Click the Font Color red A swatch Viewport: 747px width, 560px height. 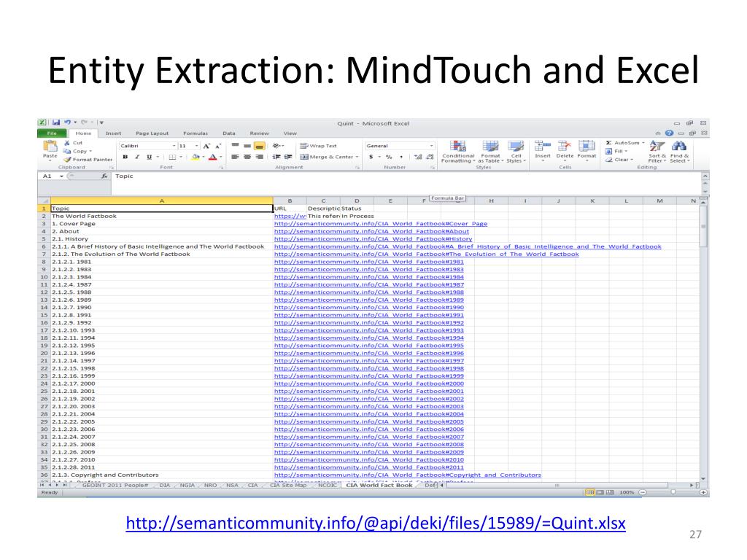coord(212,157)
